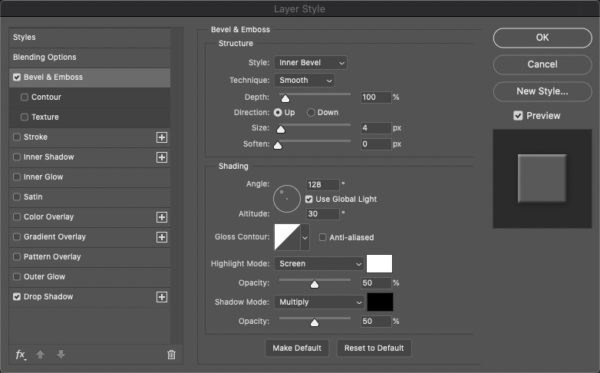This screenshot has height=373, width=600.
Task: Select the Outer Glow sidebar row
Action: [x=90, y=277]
